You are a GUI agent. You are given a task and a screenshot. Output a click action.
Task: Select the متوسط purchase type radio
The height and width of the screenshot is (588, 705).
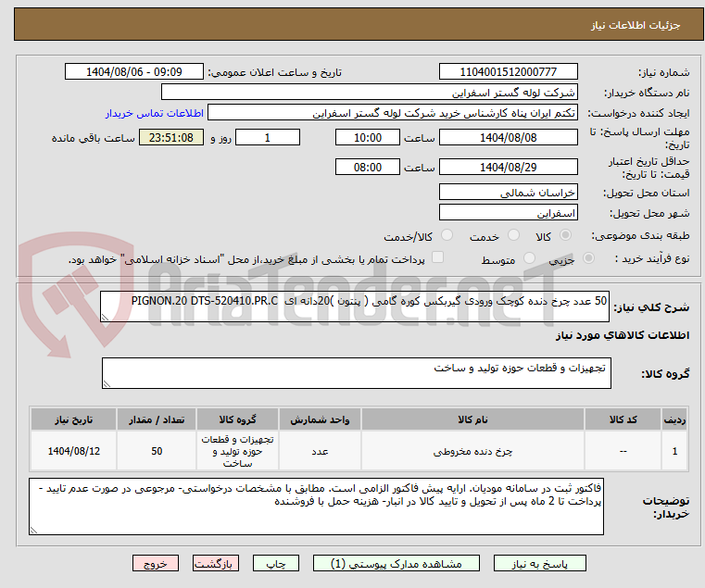(x=530, y=258)
